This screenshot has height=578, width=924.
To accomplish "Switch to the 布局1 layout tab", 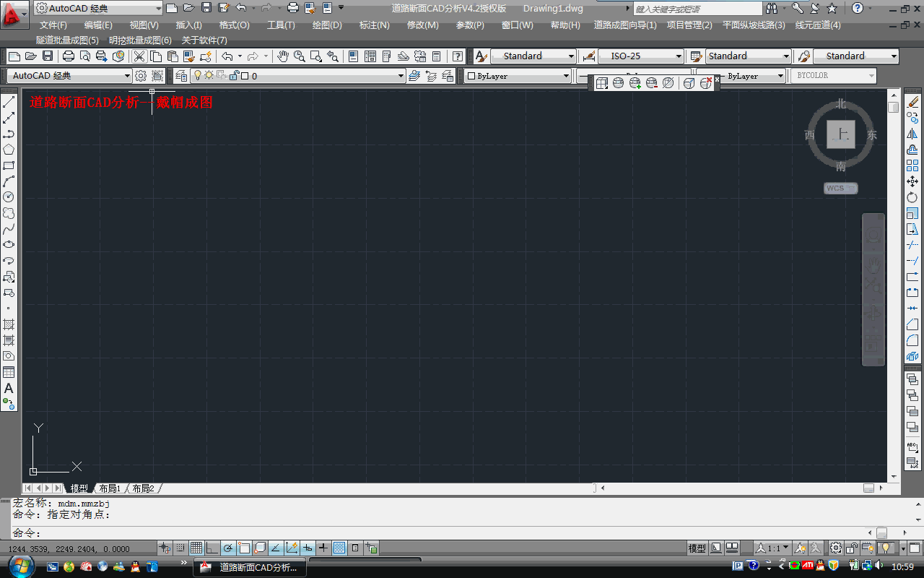I will tap(109, 488).
